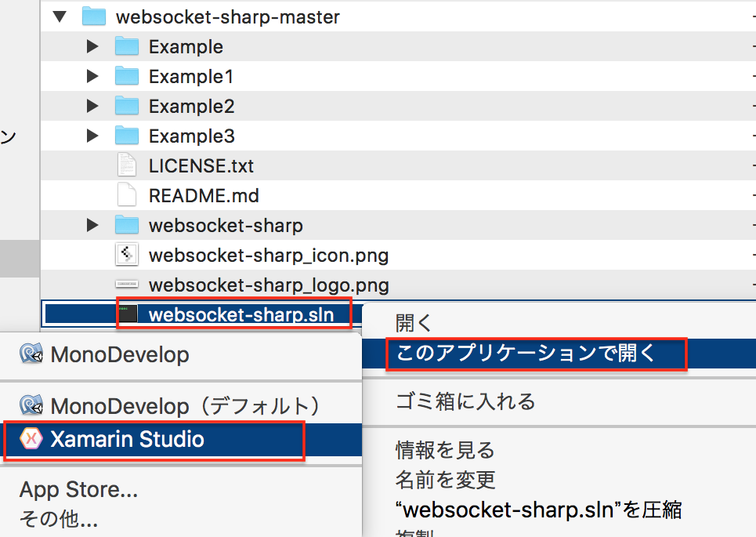Click the Example2 folder icon

click(127, 106)
